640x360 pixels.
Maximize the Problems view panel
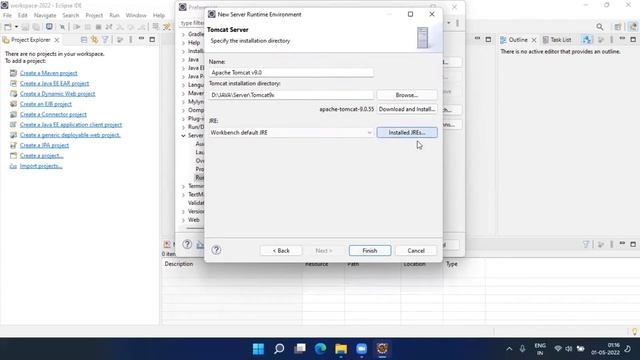point(633,244)
